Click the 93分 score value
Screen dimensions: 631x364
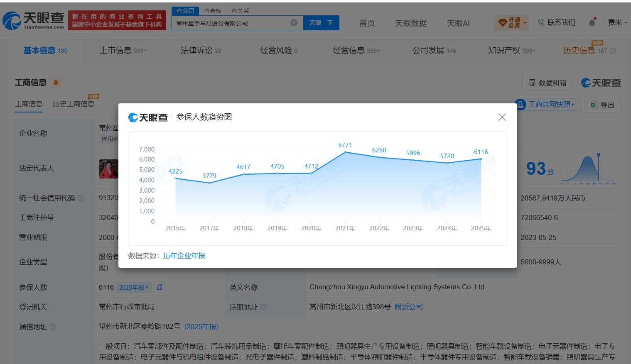pyautogui.click(x=540, y=169)
